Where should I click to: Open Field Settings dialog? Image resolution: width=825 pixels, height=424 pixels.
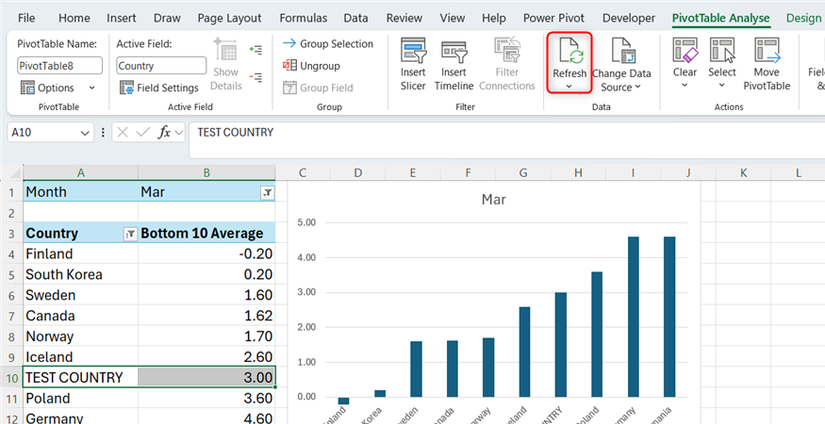[159, 88]
